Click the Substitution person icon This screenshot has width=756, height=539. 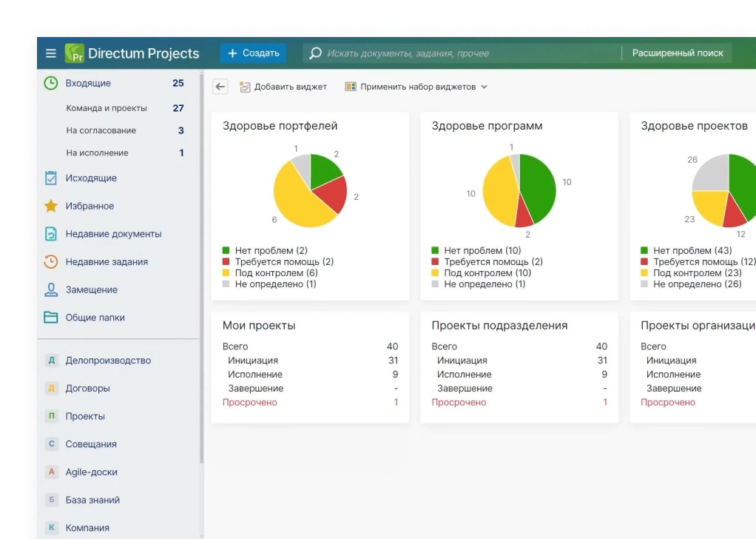tap(51, 289)
